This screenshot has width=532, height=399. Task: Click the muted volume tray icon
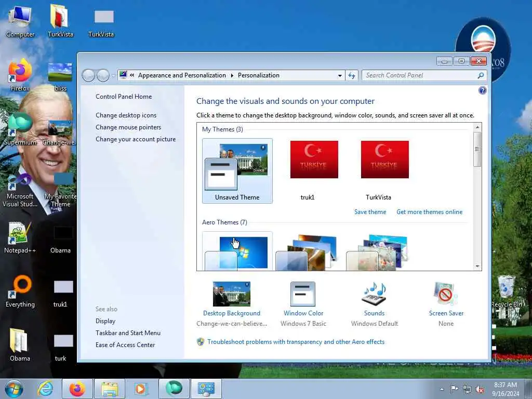[x=480, y=390]
